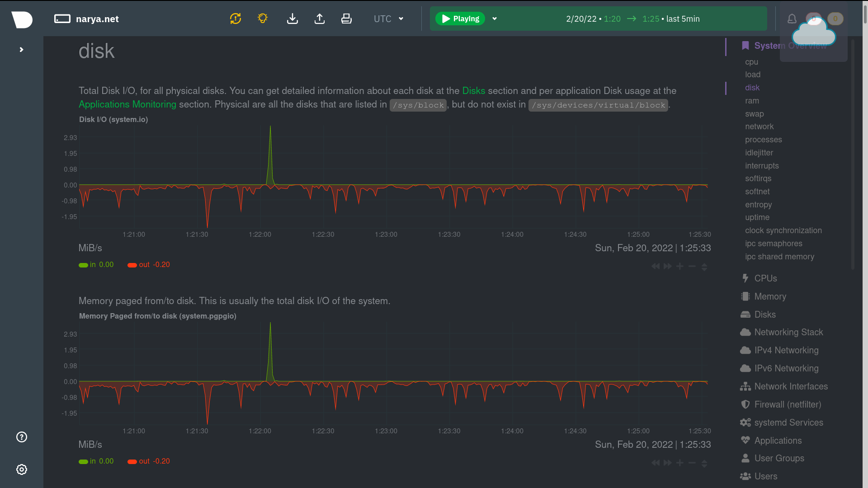Open the lightbulb highlights icon

[263, 19]
